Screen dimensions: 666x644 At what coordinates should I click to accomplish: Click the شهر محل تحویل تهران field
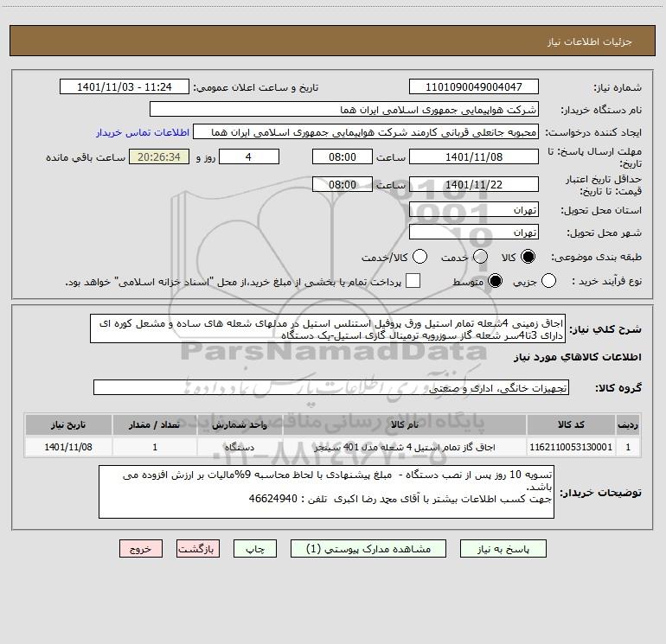tap(474, 233)
